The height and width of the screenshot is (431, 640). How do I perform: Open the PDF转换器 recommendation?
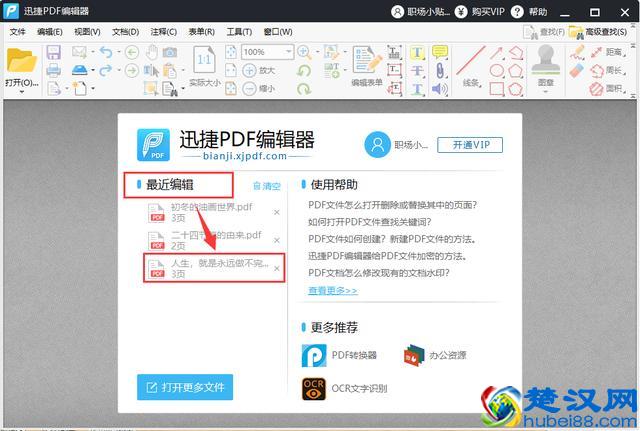click(x=340, y=355)
